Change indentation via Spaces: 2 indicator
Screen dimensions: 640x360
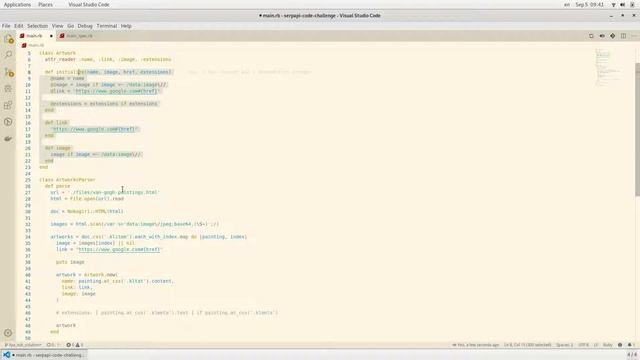click(x=564, y=345)
